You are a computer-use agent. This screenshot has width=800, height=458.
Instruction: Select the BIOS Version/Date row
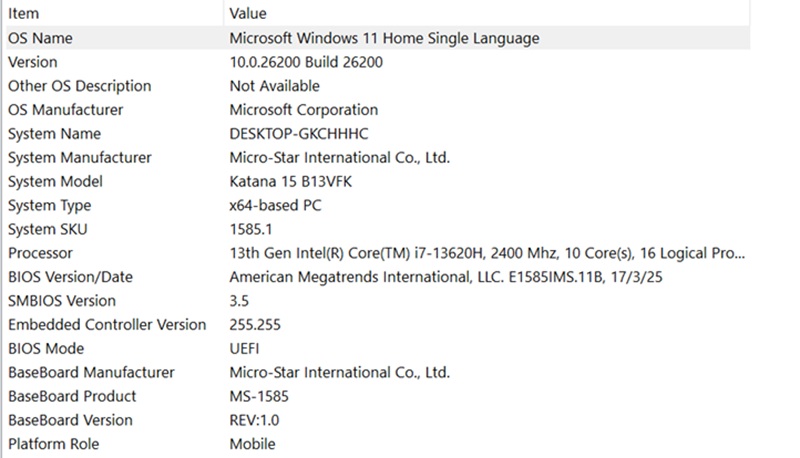coord(378,276)
